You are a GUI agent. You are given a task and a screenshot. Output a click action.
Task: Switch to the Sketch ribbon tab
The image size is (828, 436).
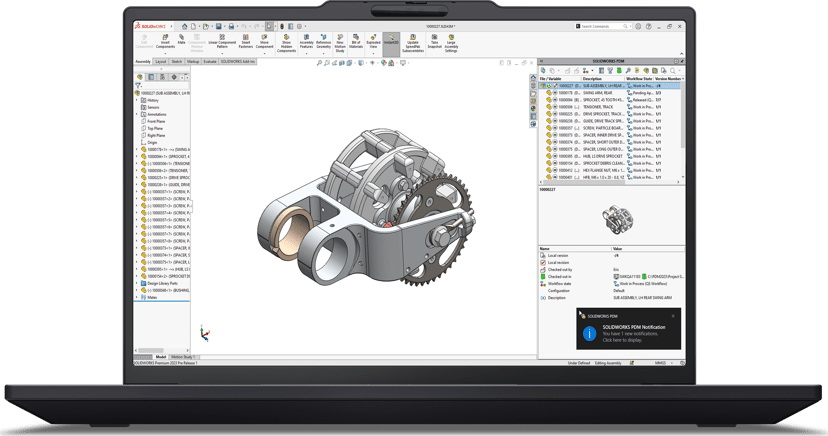tap(176, 62)
